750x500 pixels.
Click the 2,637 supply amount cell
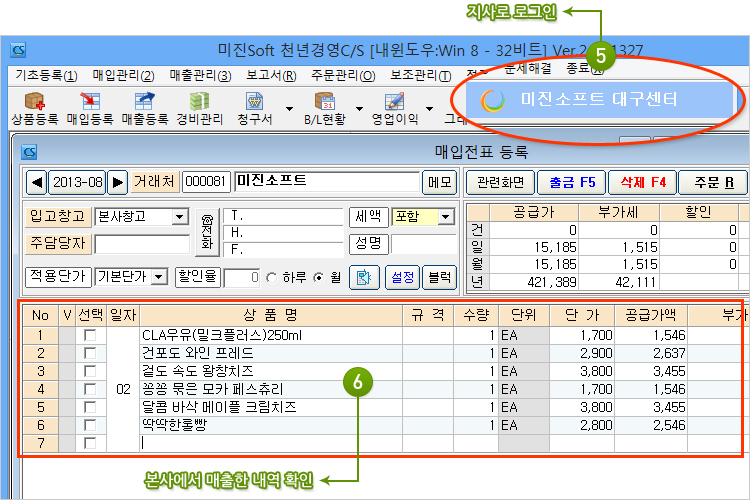tap(651, 353)
